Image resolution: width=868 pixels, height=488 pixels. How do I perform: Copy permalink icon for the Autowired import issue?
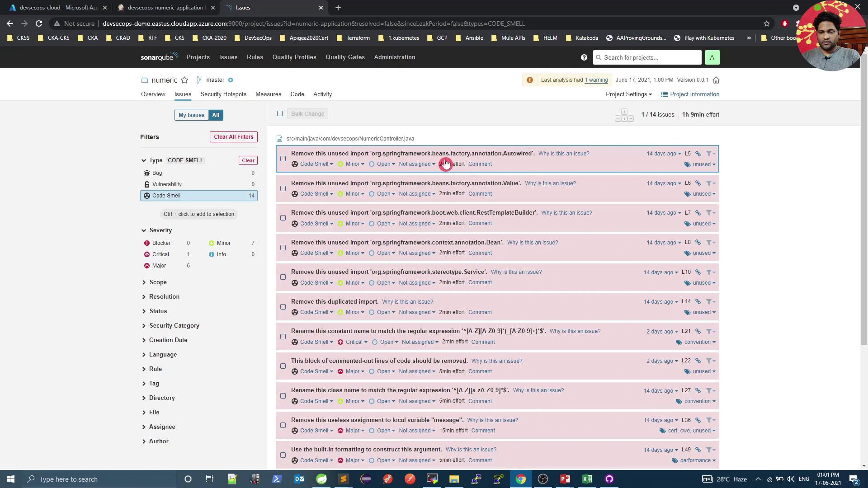698,154
